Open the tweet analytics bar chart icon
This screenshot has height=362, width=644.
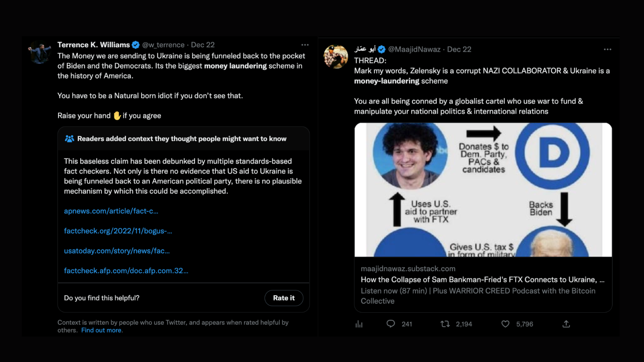(359, 324)
